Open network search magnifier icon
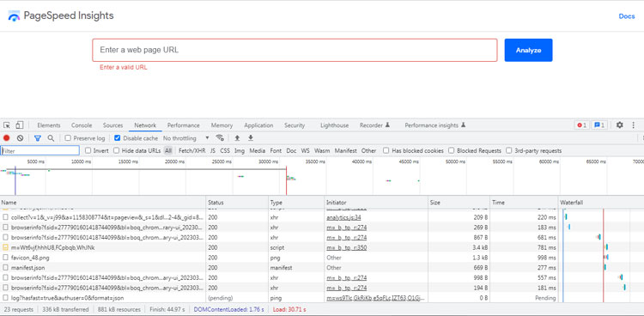 point(51,138)
